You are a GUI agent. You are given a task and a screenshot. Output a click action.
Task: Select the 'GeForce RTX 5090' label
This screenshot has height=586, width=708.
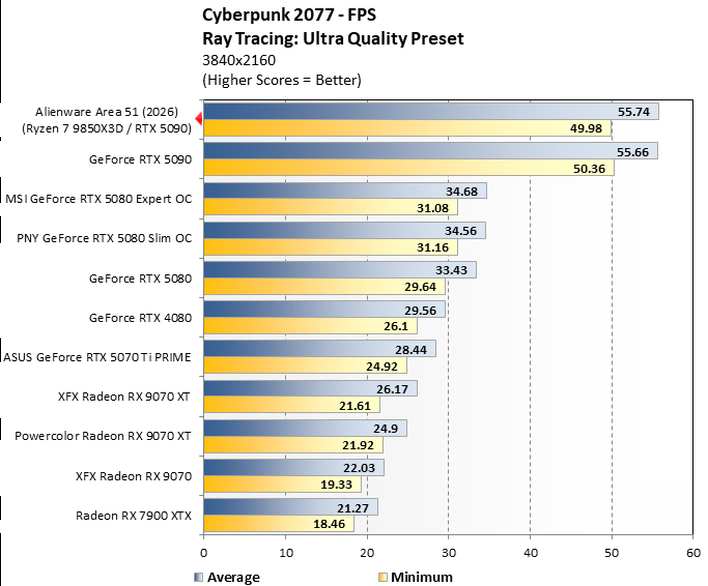click(x=140, y=159)
